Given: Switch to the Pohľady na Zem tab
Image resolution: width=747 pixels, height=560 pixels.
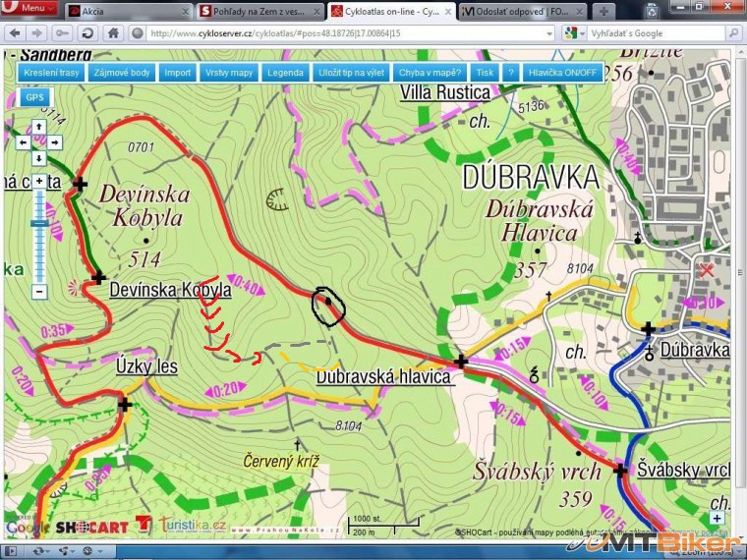Looking at the screenshot, I should click(258, 11).
